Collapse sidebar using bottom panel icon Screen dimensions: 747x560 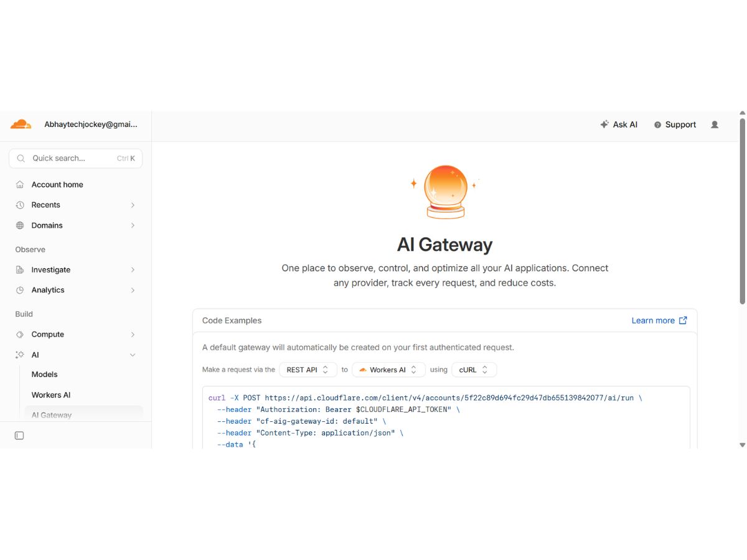point(19,436)
